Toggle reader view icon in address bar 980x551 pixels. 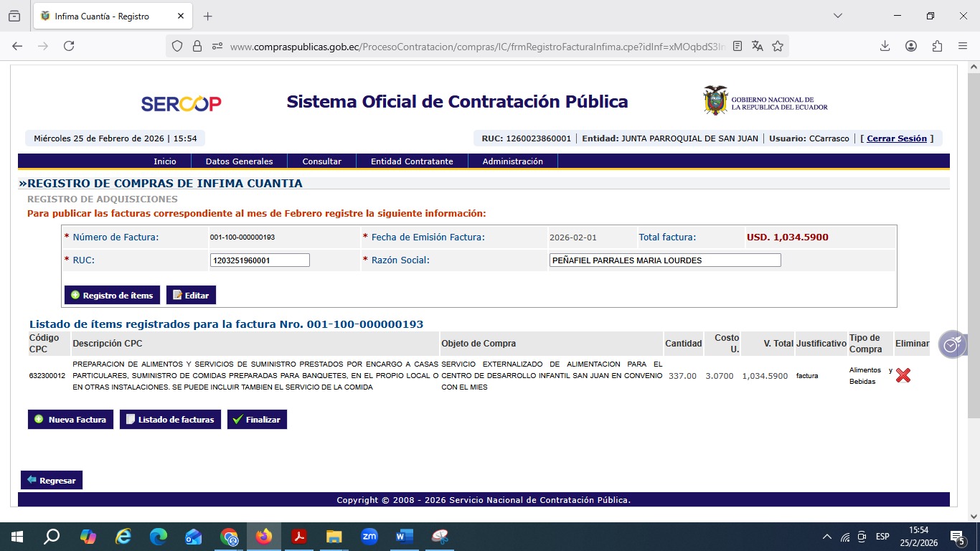[738, 46]
